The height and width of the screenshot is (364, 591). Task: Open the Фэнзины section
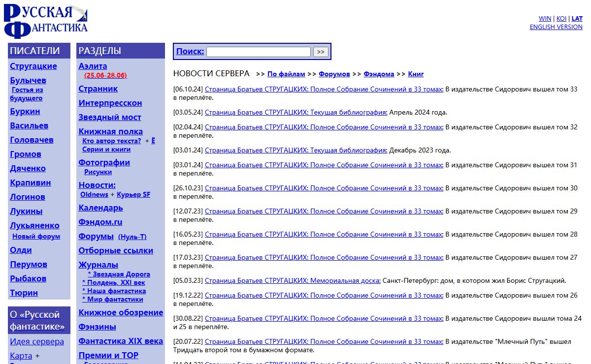tap(98, 327)
